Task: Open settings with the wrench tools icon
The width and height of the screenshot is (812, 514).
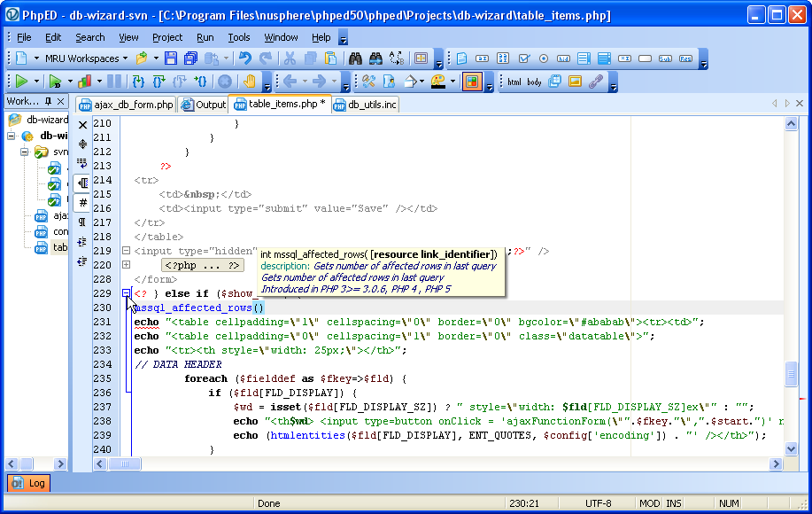Action: coord(368,82)
